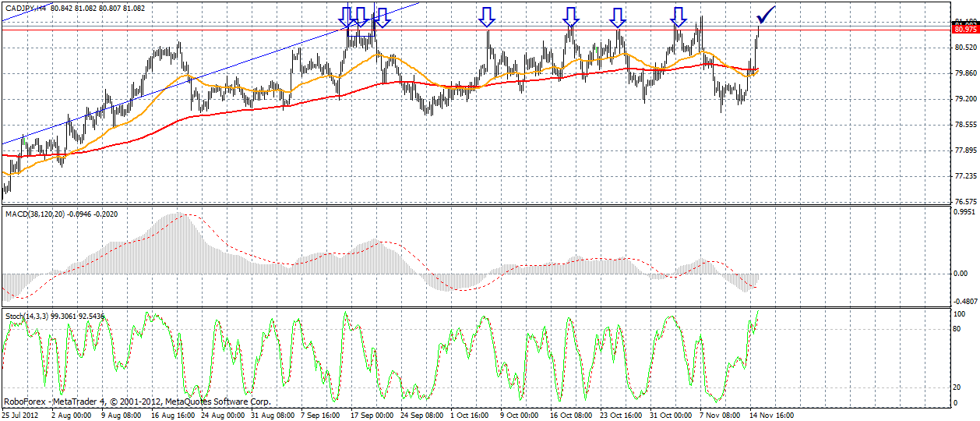Viewport: 980px width, 421px height.
Task: Click the 0.9951 MACD scale value
Action: click(964, 211)
